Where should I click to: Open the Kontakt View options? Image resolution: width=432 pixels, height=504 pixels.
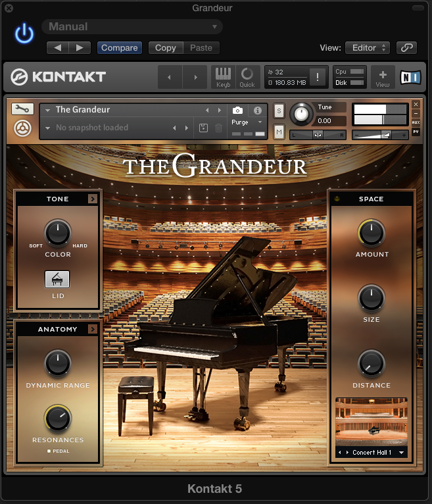[x=383, y=77]
